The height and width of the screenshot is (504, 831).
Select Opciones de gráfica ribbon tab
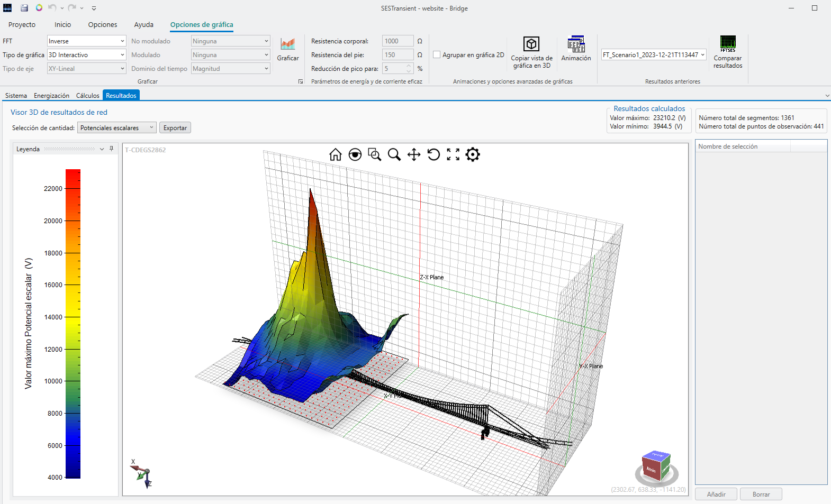pyautogui.click(x=202, y=24)
